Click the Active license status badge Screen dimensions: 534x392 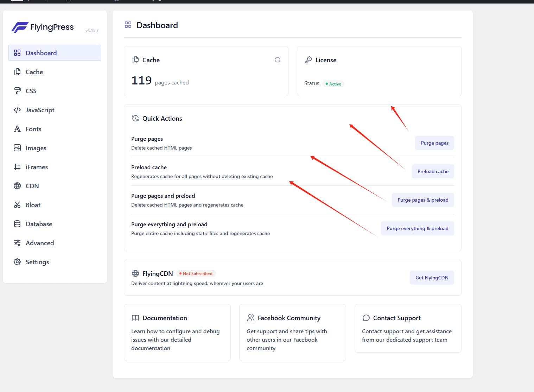[x=333, y=84]
